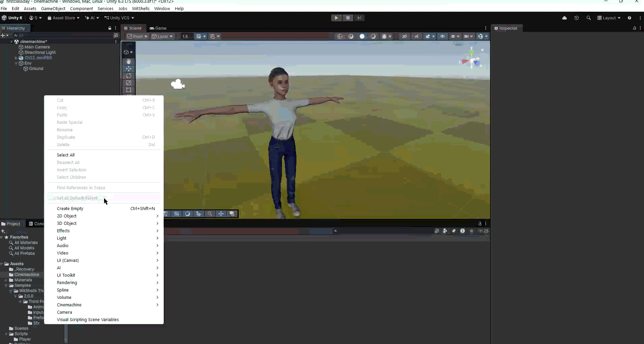Open the global search magnifier

coord(589,18)
